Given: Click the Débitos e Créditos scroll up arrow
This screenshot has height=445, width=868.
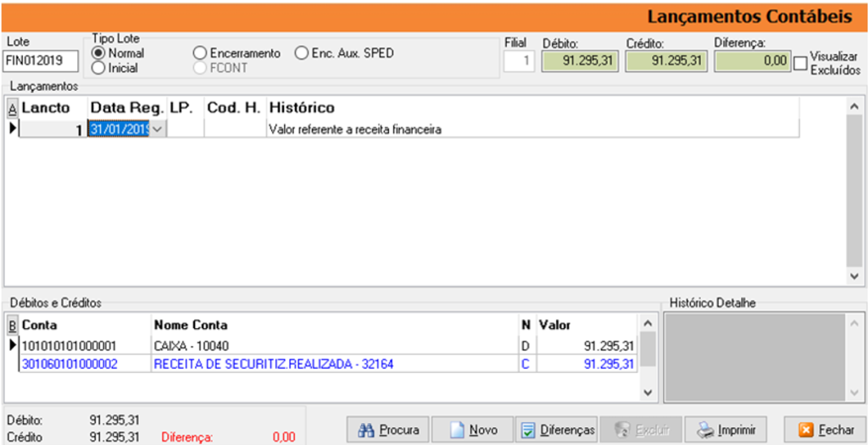Looking at the screenshot, I should [648, 323].
